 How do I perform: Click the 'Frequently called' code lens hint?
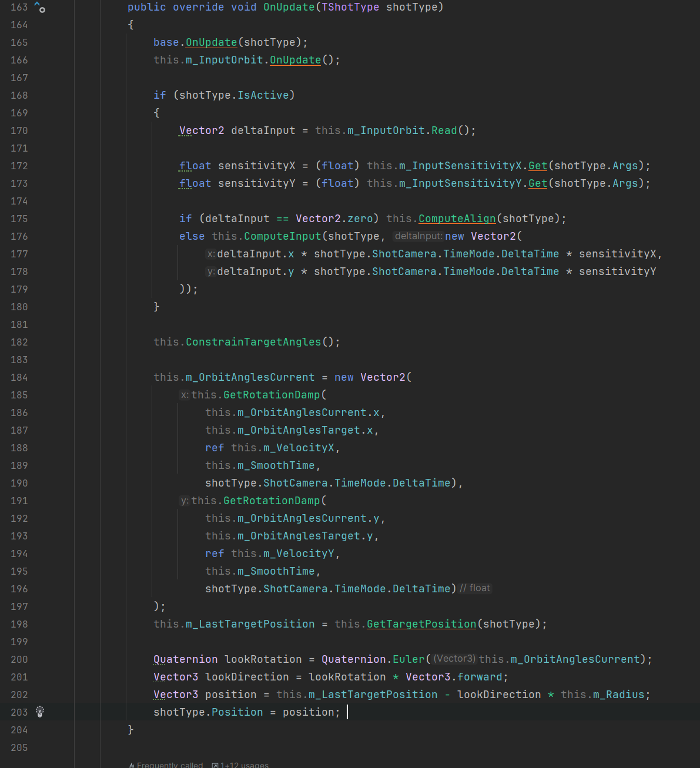pyautogui.click(x=166, y=764)
